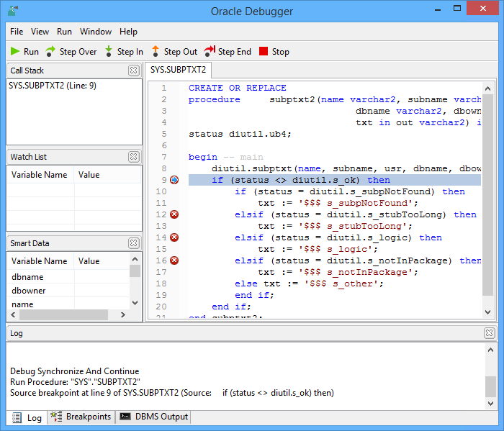The width and height of the screenshot is (504, 431).
Task: Open the Run menu
Action: (x=64, y=32)
